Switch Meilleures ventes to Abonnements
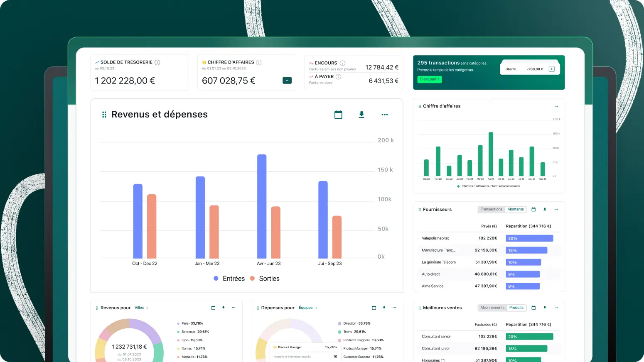This screenshot has height=362, width=644. point(492,308)
